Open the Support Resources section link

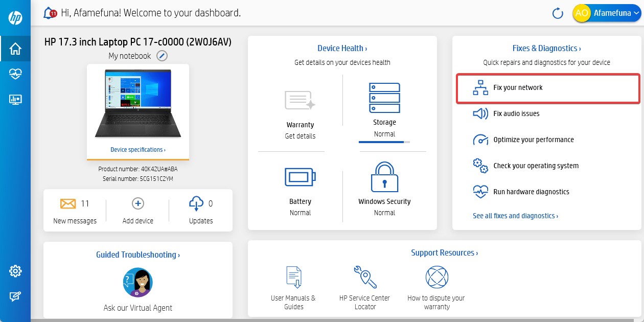click(445, 252)
